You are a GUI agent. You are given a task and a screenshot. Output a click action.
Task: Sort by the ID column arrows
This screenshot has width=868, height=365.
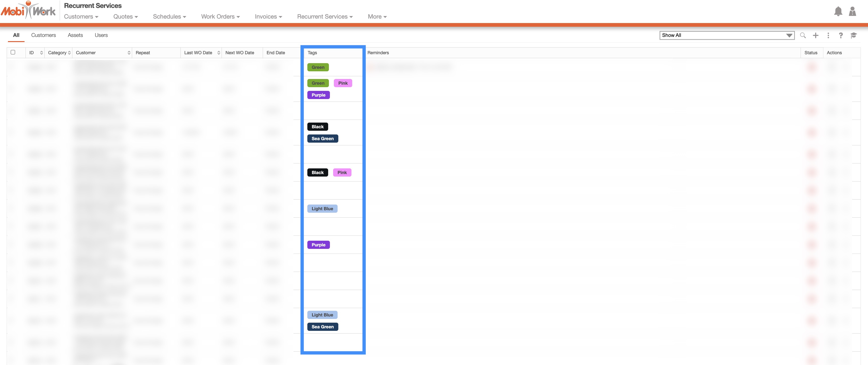pos(41,52)
